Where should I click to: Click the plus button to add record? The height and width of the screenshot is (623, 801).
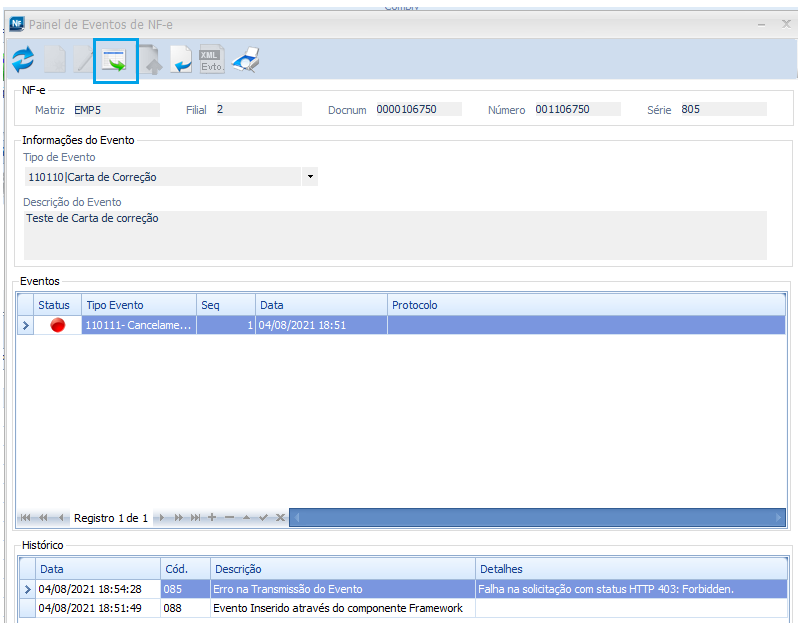click(211, 518)
